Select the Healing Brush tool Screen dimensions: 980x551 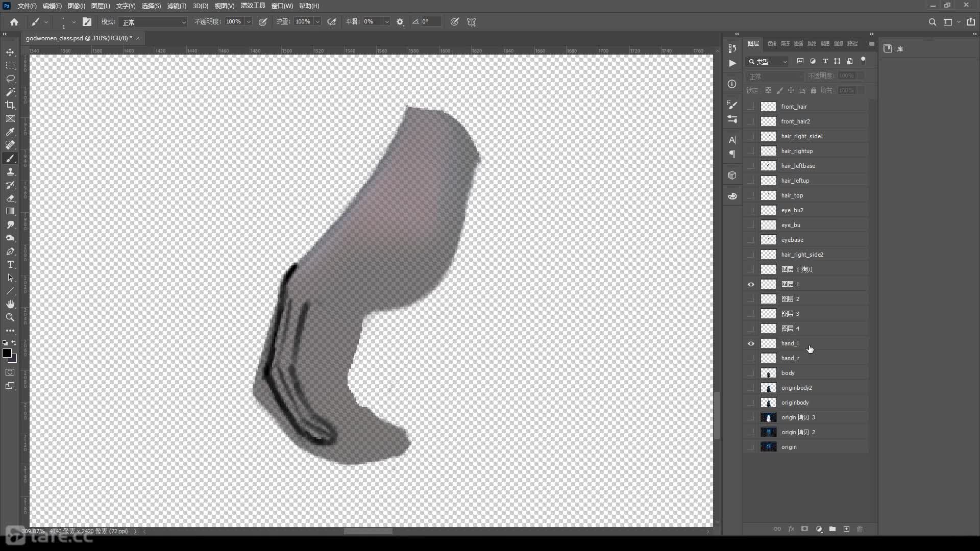[10, 145]
